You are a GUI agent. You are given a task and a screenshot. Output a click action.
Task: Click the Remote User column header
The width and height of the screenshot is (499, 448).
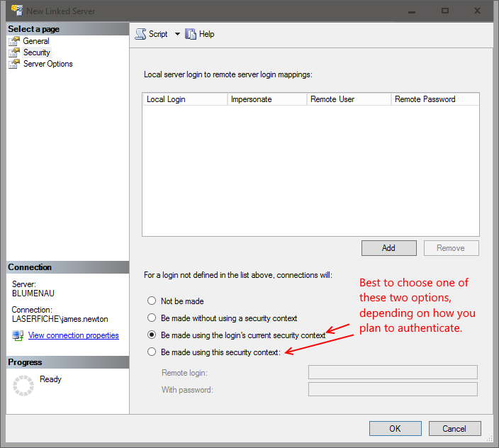click(x=349, y=99)
